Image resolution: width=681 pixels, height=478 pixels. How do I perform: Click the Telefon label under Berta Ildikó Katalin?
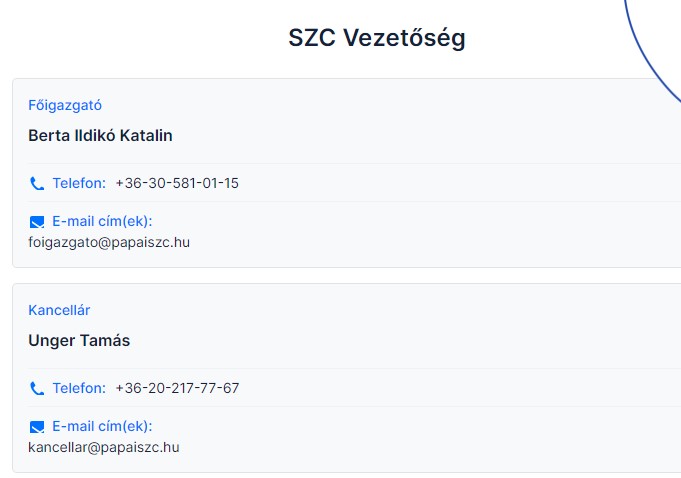click(x=79, y=183)
